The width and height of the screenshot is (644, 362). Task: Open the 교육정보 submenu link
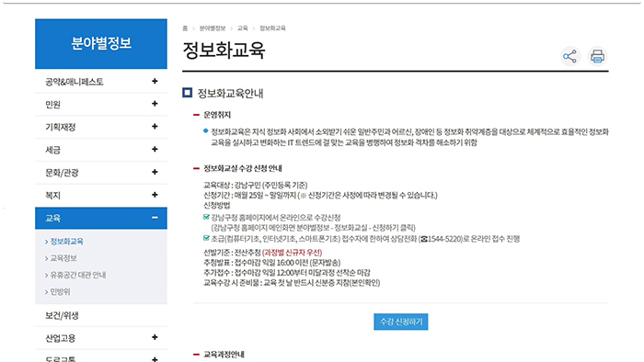tap(63, 258)
